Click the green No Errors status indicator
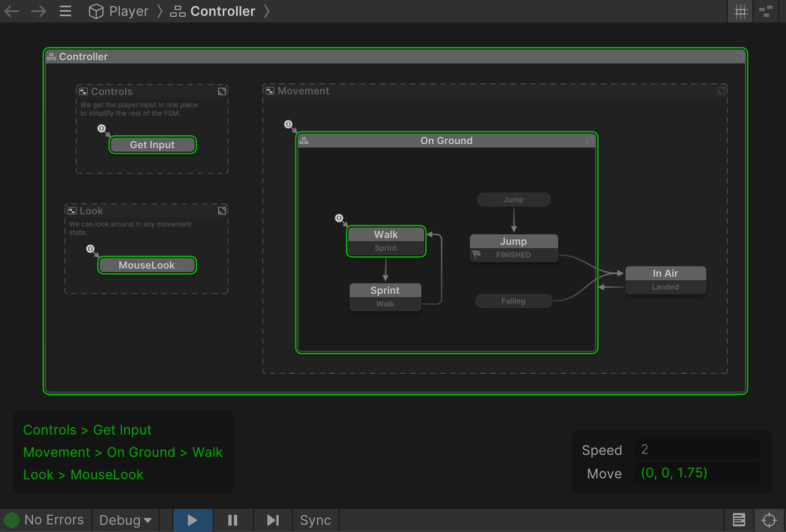The image size is (786, 532). pyautogui.click(x=12, y=520)
